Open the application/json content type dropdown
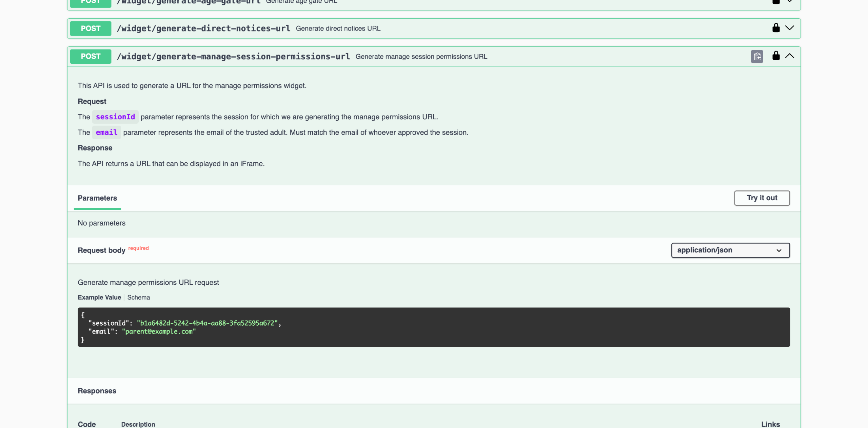Screen dimensions: 868x428 pyautogui.click(x=730, y=250)
